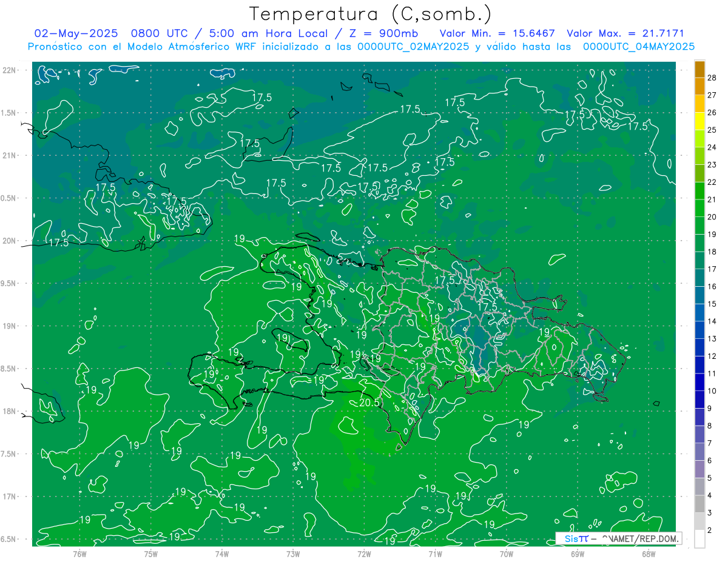Viewport: 728px width, 562px height.
Task: Click the '15' legend scale number
Action: [x=712, y=304]
